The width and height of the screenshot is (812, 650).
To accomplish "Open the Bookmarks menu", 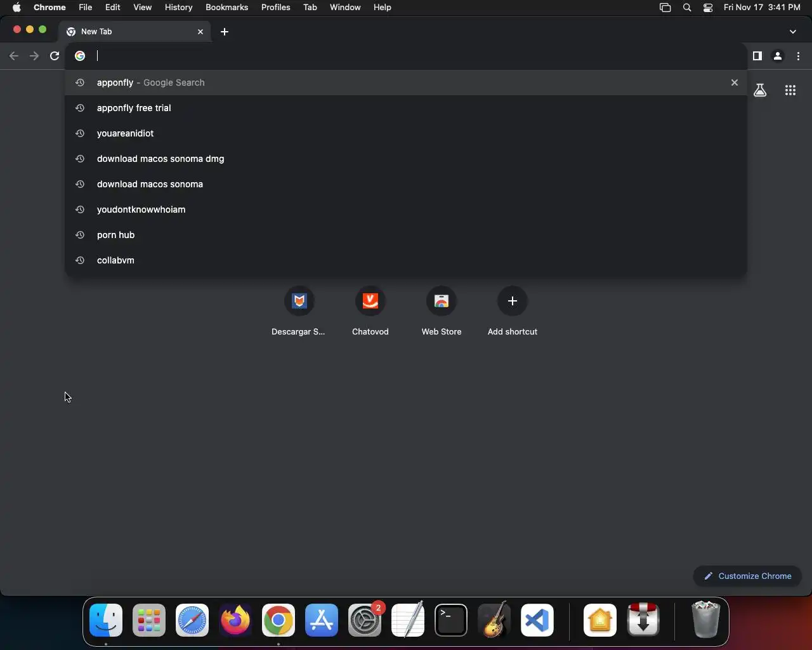I will click(x=226, y=8).
